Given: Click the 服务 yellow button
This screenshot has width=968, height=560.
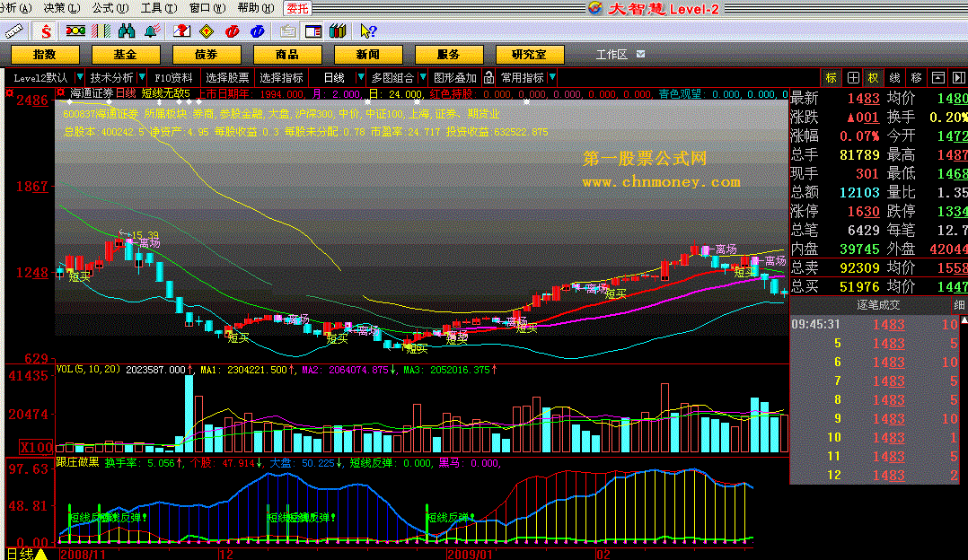Looking at the screenshot, I should pos(449,54).
